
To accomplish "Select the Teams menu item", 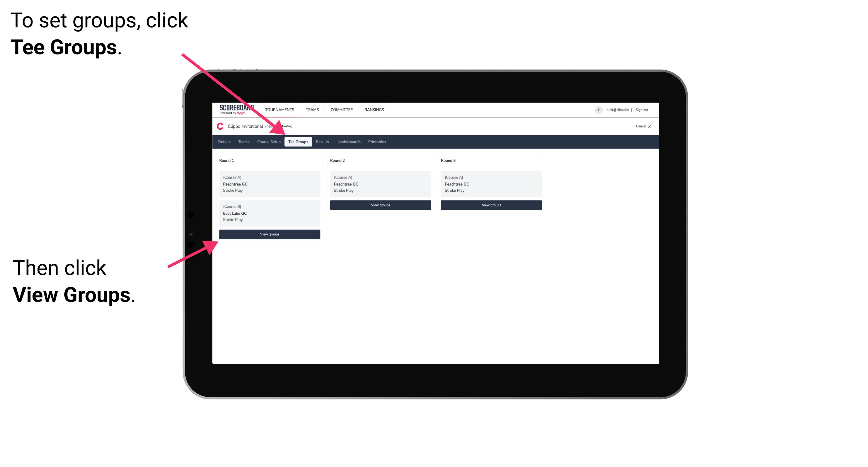I will 243,142.
